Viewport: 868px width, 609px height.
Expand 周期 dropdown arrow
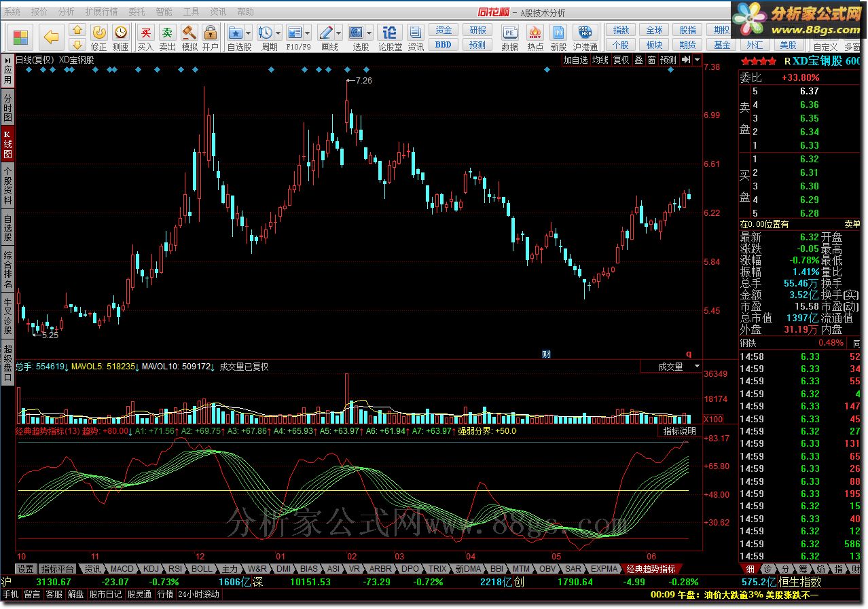tap(278, 33)
